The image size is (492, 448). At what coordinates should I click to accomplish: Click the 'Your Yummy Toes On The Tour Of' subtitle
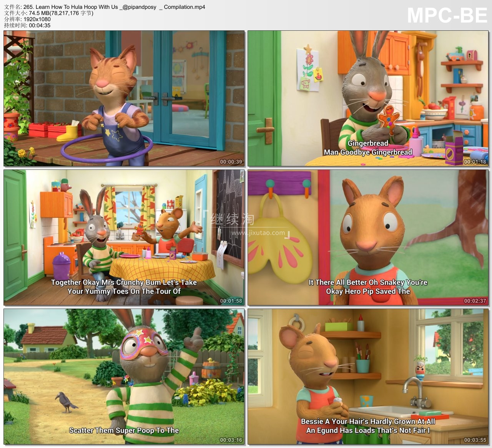(x=124, y=291)
